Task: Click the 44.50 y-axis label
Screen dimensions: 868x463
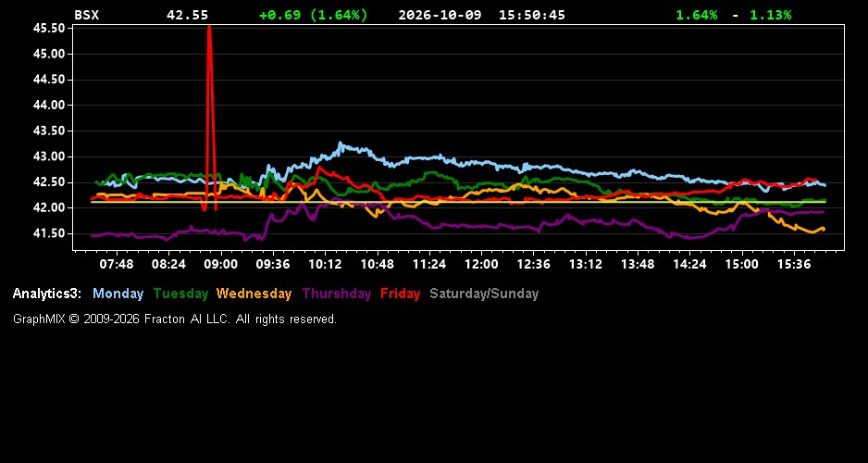Action: [x=49, y=80]
